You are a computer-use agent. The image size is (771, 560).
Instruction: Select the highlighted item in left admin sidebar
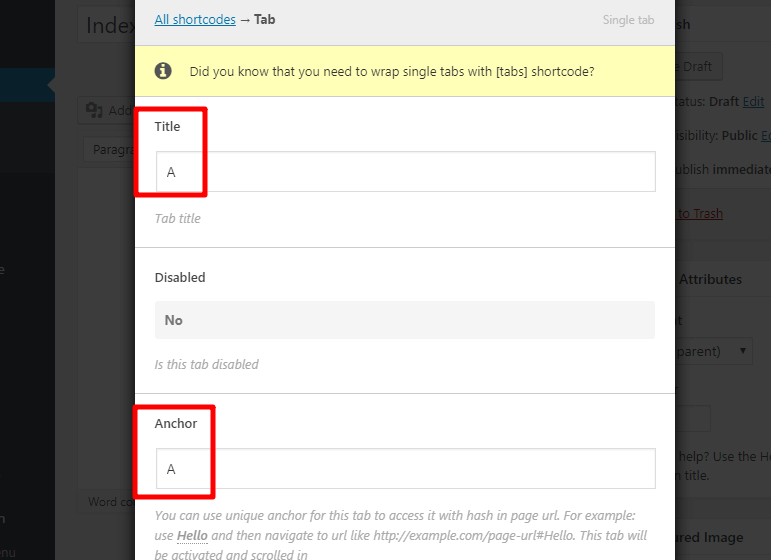click(x=25, y=85)
